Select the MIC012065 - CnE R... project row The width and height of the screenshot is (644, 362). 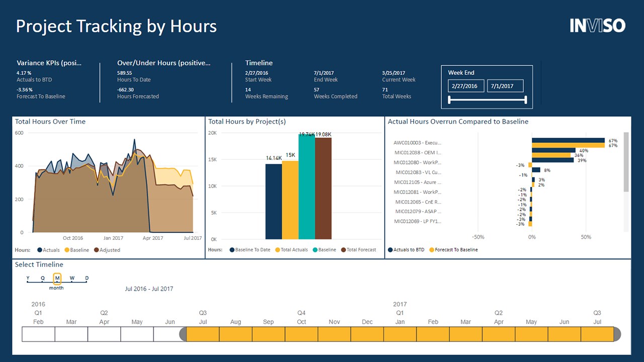pyautogui.click(x=417, y=202)
